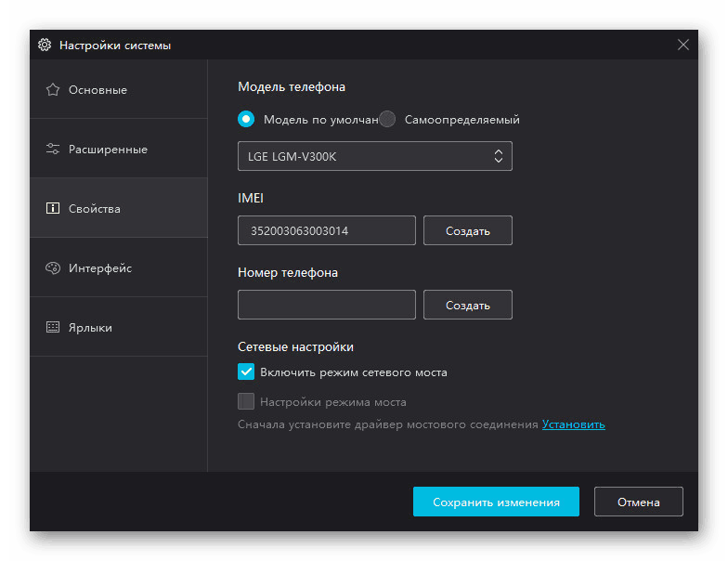Go to the Интерфейс tab
This screenshot has height=561, width=728.
click(119, 267)
